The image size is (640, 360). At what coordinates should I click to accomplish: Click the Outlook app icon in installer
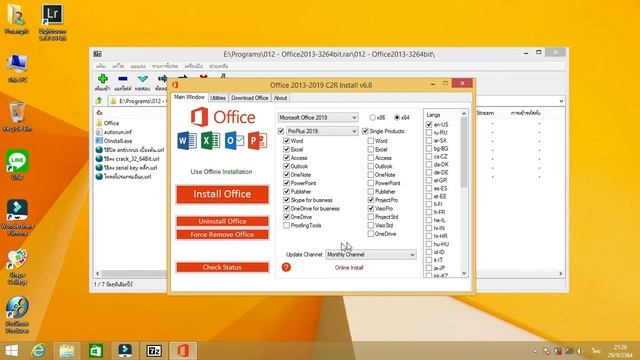[234, 141]
